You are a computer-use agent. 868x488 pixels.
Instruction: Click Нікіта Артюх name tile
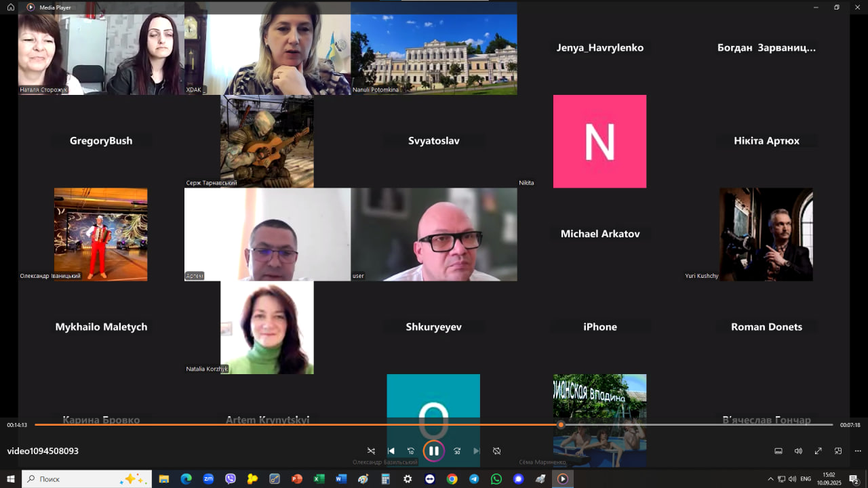[x=766, y=141]
